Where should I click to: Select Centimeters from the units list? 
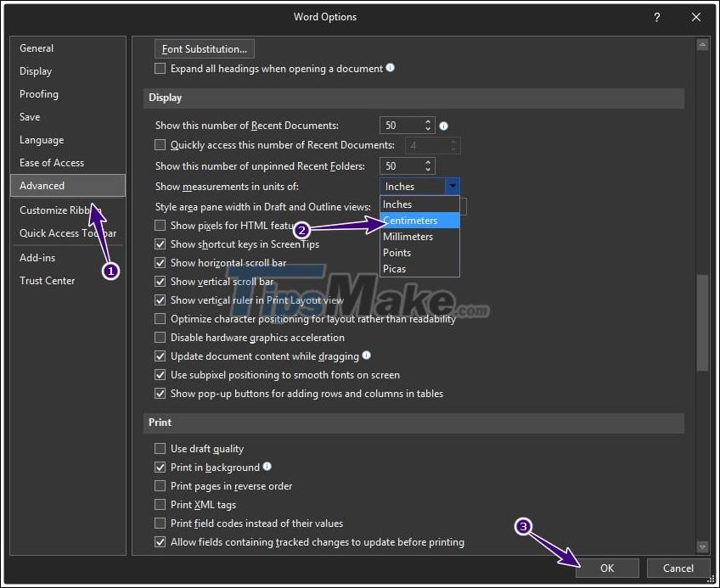click(416, 220)
